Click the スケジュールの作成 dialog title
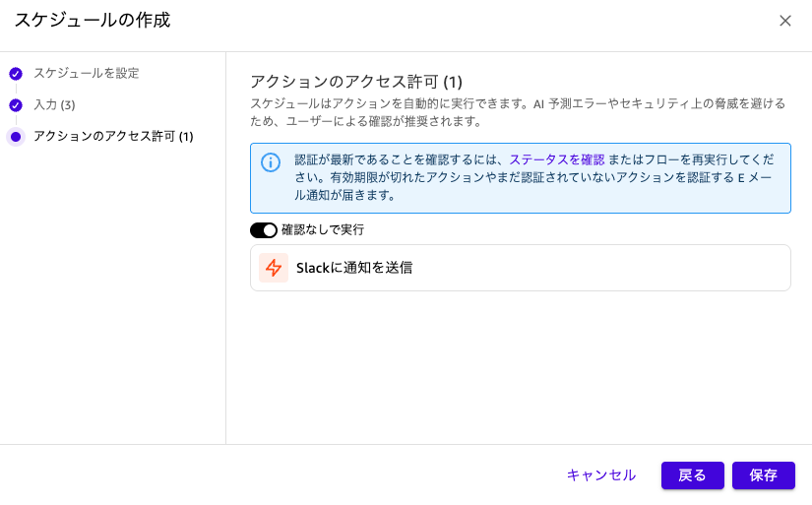Screen dimensions: 812x505 click(x=93, y=21)
